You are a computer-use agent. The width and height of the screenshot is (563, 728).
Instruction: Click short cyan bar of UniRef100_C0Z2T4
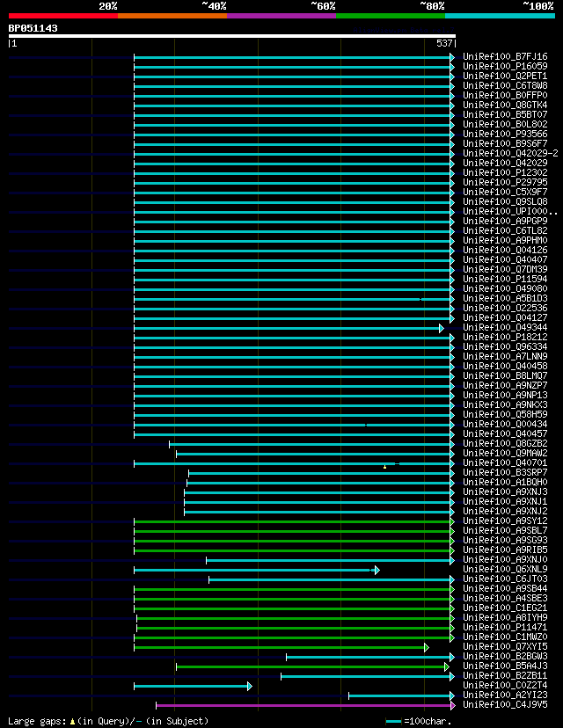tap(193, 686)
